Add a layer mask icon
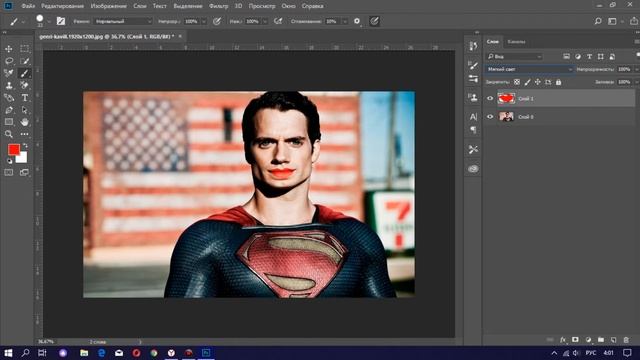 point(575,340)
